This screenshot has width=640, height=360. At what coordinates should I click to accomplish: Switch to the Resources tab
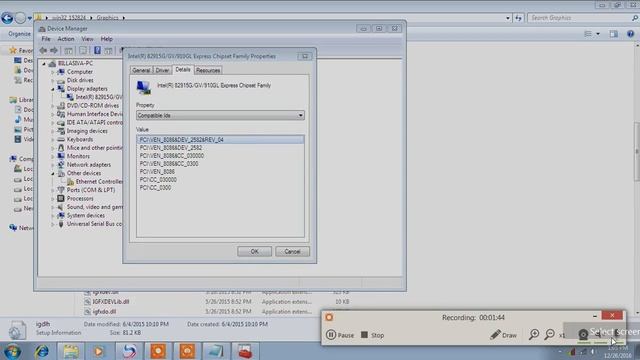pos(208,70)
